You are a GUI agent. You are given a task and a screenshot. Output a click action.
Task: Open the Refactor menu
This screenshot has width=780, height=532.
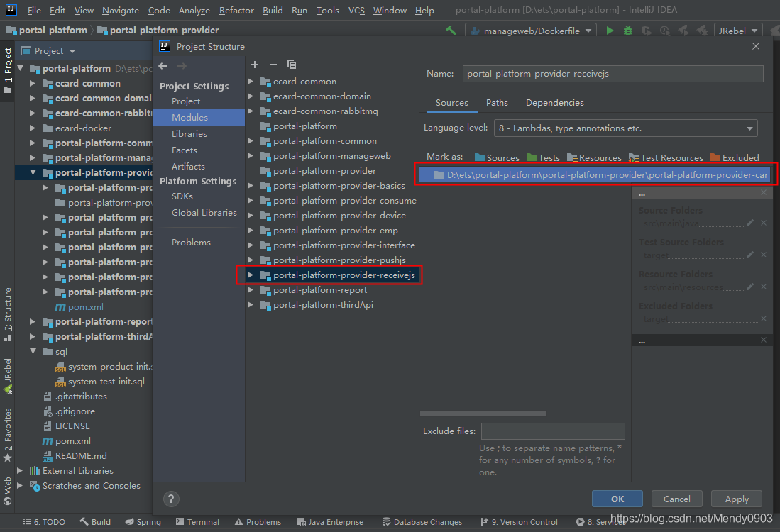pos(236,11)
